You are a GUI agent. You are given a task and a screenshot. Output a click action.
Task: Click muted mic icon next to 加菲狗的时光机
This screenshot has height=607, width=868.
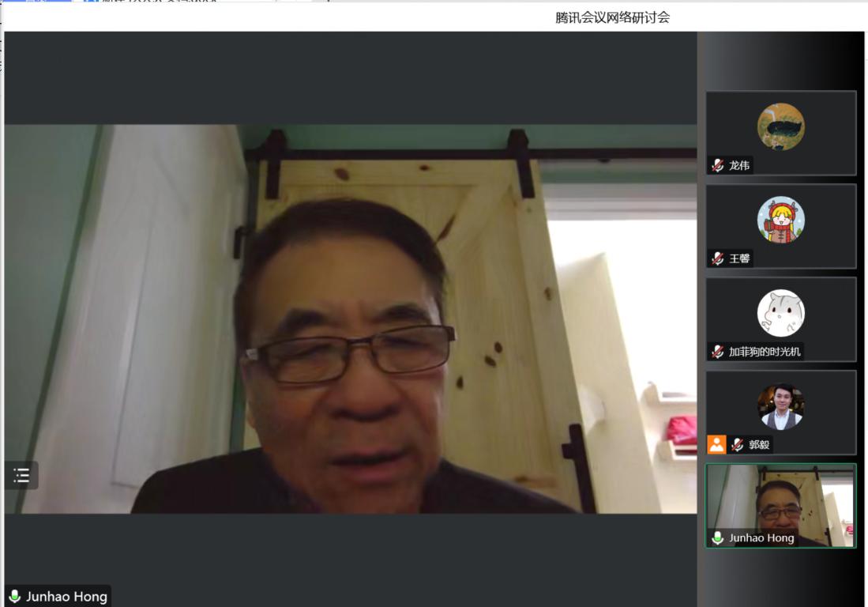717,352
